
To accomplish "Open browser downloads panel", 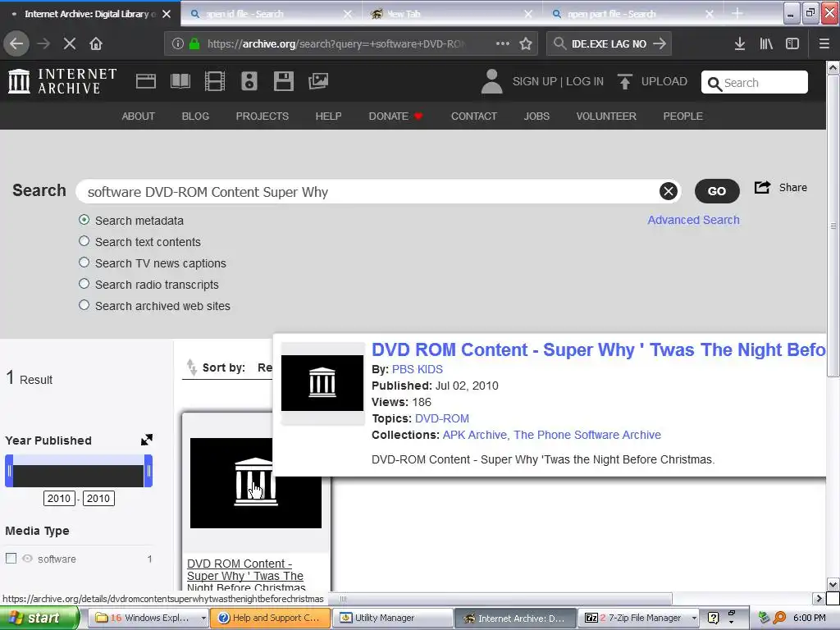I will coord(740,43).
